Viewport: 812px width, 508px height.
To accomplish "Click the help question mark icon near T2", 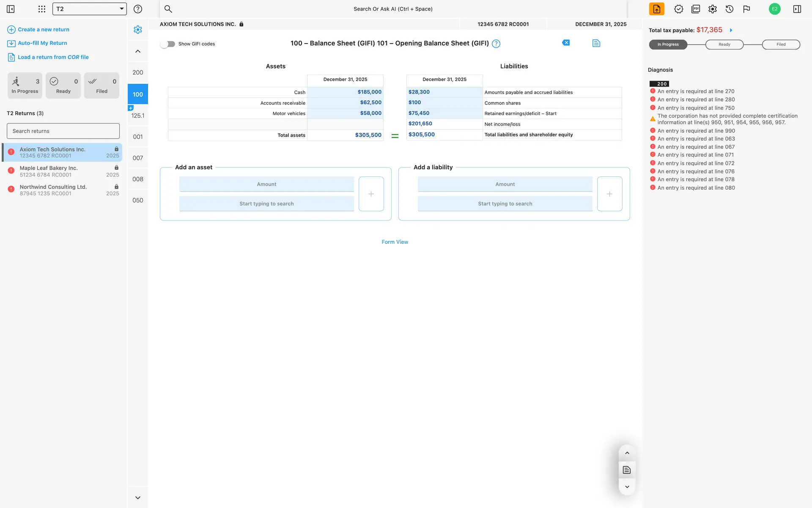I will point(138,9).
